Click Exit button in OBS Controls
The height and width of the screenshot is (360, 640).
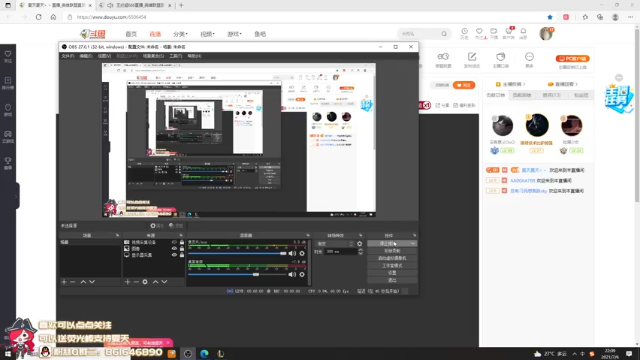point(392,280)
